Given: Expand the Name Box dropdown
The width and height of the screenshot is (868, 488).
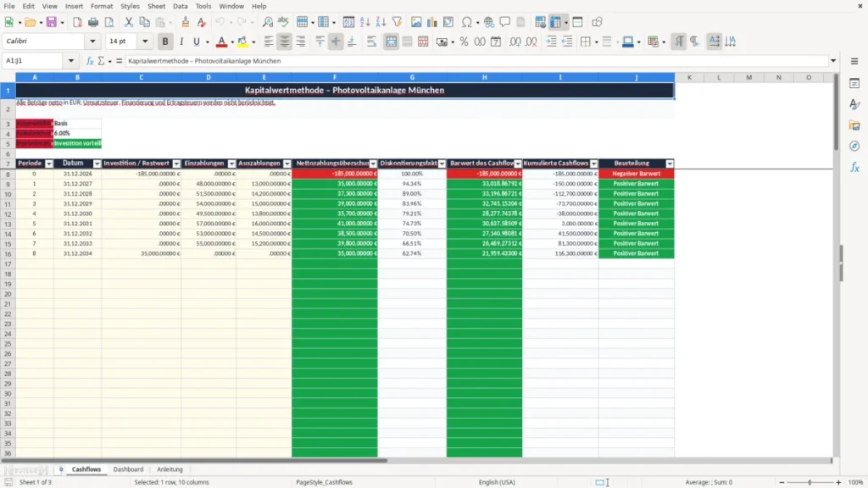Looking at the screenshot, I should 71,61.
